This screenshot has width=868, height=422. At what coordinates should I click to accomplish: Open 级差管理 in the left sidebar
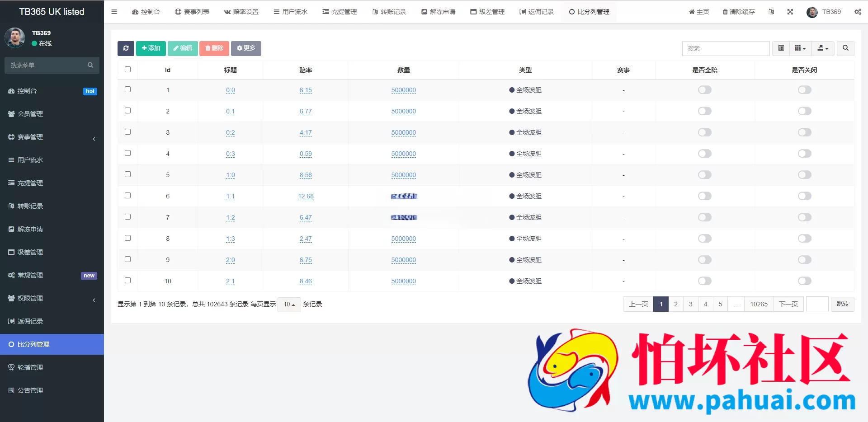point(52,252)
